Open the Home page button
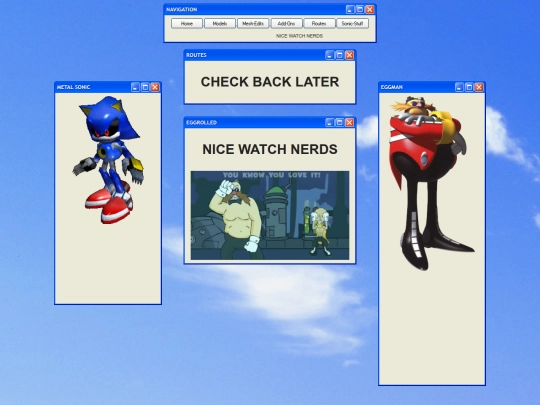 pos(187,23)
